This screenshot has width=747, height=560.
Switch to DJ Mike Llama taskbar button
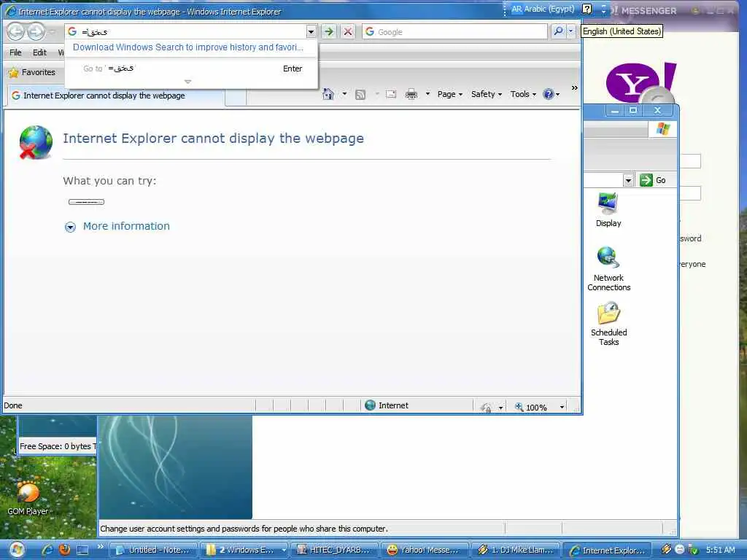pyautogui.click(x=516, y=550)
